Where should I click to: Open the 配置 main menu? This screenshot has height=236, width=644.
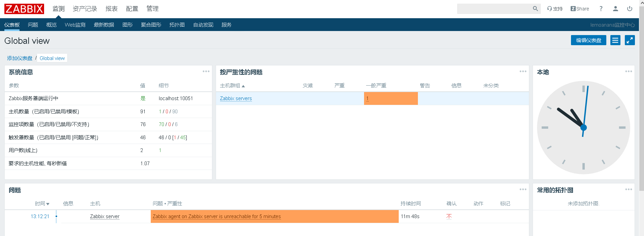[132, 9]
